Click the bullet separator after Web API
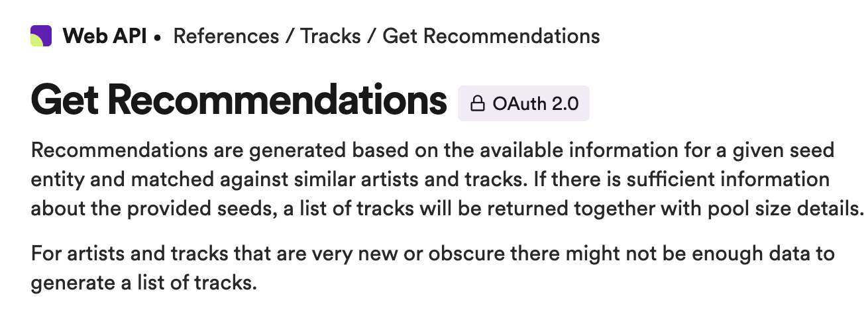 (158, 38)
